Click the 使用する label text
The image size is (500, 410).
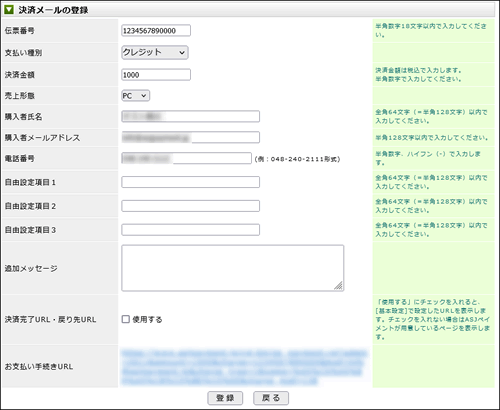[x=147, y=319]
